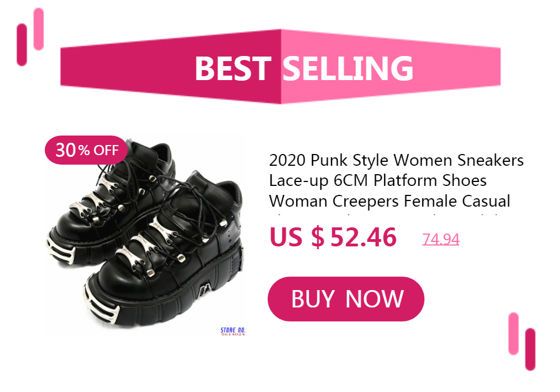Click the word SELLING in the banner
The height and width of the screenshot is (392, 560).
click(x=348, y=68)
